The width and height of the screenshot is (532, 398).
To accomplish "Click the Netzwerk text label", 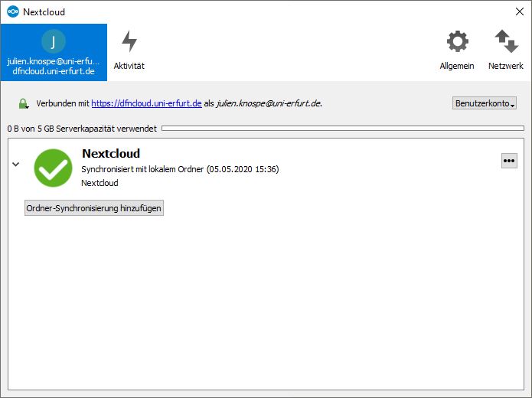I will [x=506, y=66].
